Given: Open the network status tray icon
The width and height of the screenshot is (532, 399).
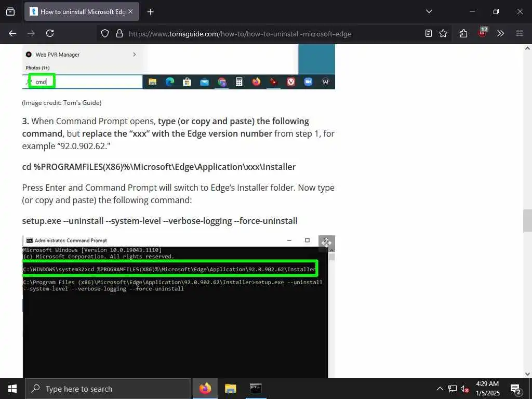Looking at the screenshot, I should (453, 389).
